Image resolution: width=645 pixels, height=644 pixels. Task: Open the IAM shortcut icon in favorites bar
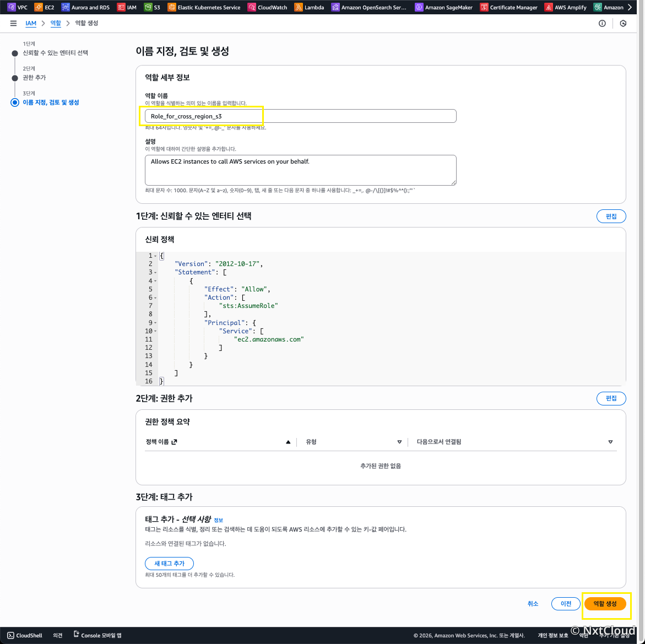coord(121,7)
